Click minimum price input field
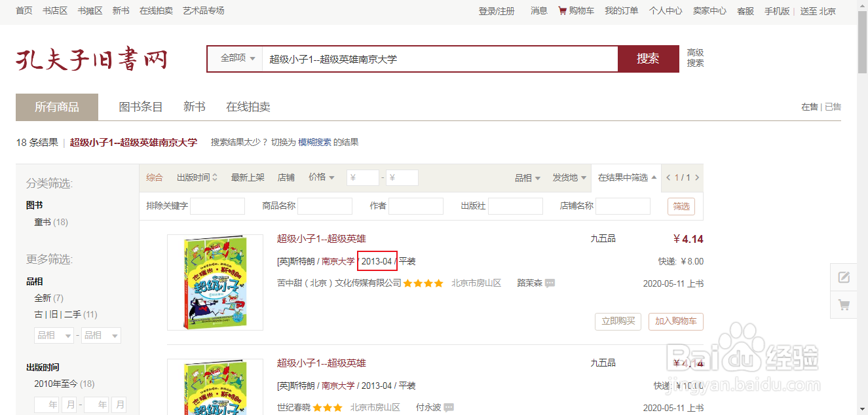The image size is (868, 415). pyautogui.click(x=363, y=177)
